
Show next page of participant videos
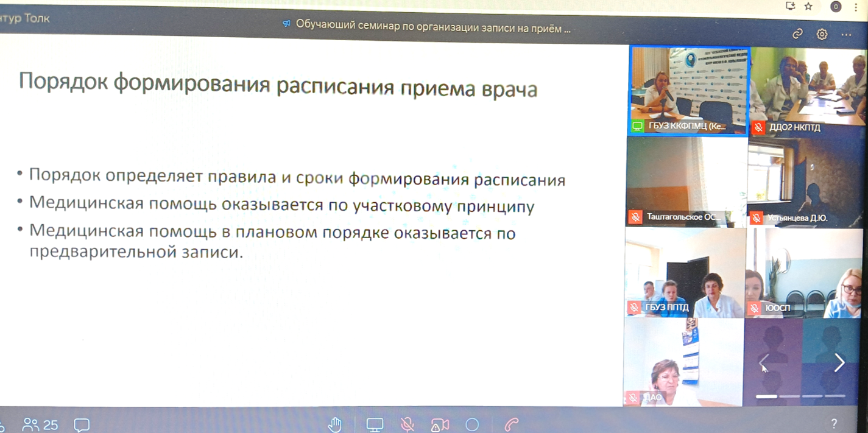coord(839,362)
